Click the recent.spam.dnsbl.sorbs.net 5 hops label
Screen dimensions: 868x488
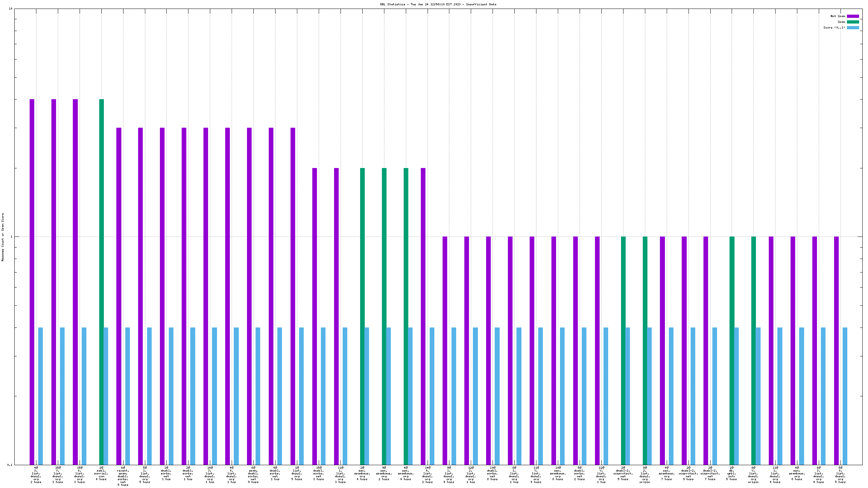click(123, 476)
